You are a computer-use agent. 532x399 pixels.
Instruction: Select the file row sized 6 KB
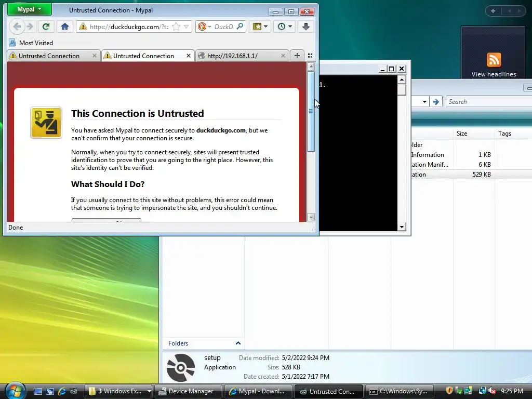(472, 165)
